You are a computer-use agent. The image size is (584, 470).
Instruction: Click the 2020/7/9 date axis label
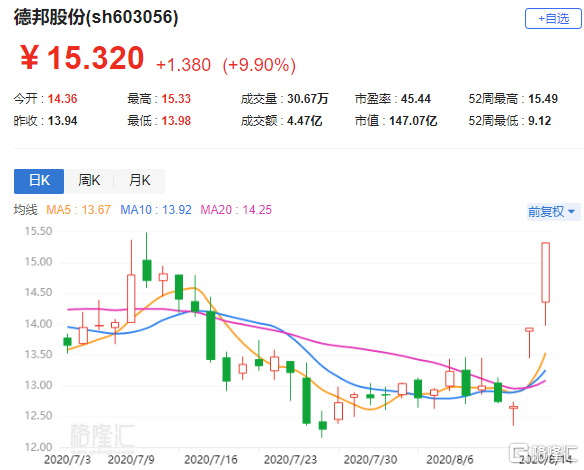pos(131,460)
